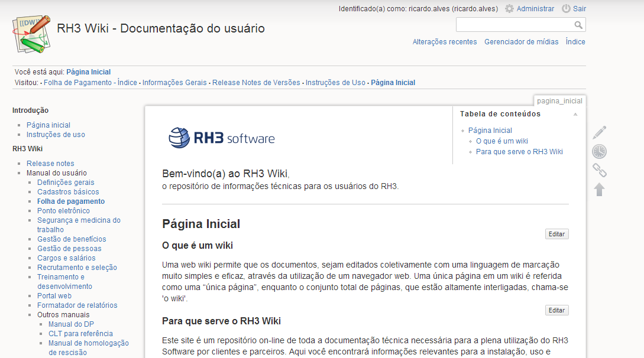The image size is (644, 358).
Task: Open Folha de pagamento in sidebar
Action: 71,201
